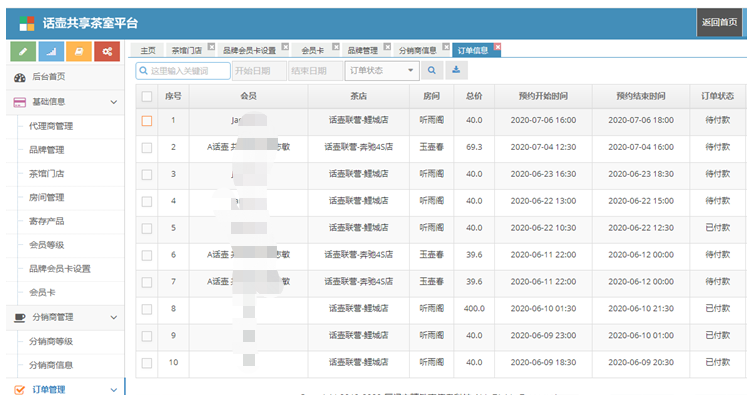Focus the keyword search input field
The width and height of the screenshot is (747, 395).
(183, 71)
